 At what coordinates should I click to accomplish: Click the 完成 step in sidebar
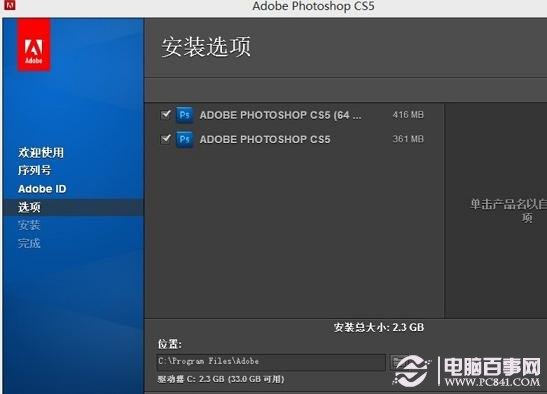pyautogui.click(x=29, y=243)
